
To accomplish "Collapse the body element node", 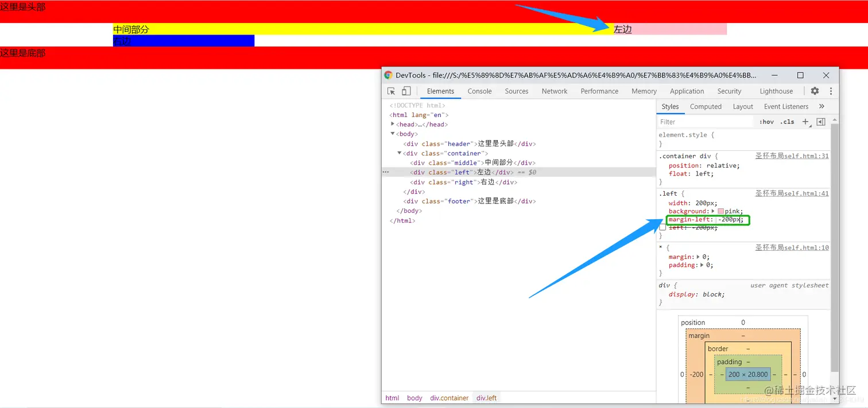I will (393, 134).
